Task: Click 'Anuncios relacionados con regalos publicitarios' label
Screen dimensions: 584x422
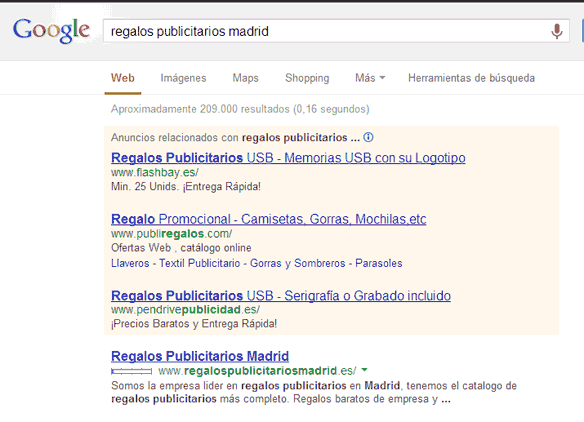Action: coord(235,137)
